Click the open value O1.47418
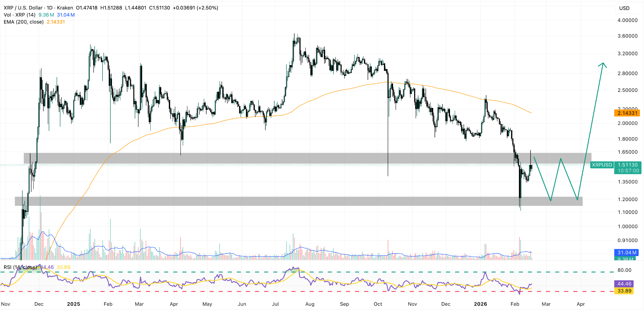This screenshot has height=310, width=644. 87,8
